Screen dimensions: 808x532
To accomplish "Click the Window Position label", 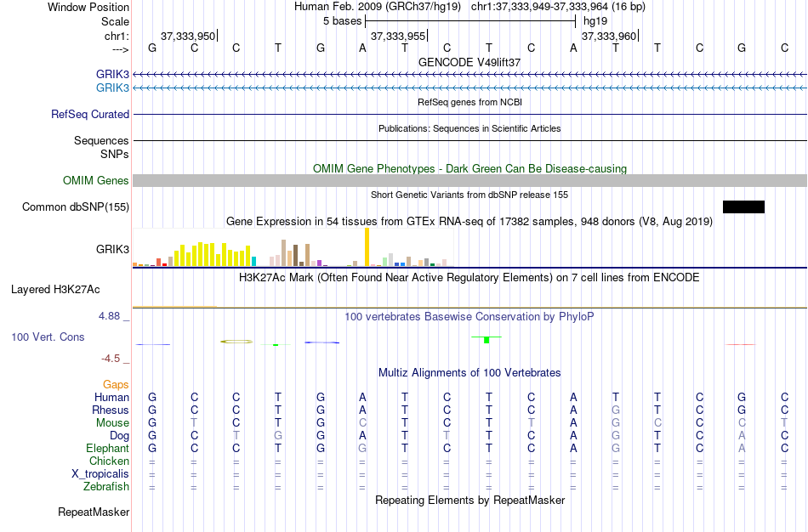I will [x=88, y=7].
